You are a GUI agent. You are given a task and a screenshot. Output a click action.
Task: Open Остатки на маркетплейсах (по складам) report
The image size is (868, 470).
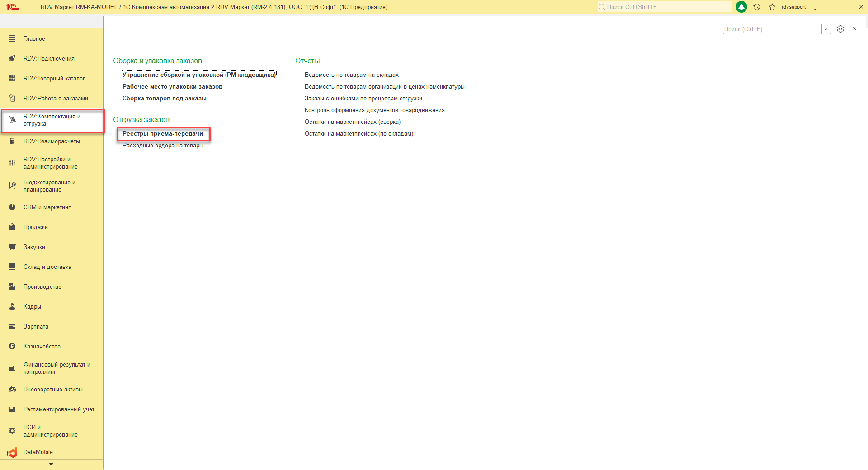359,134
